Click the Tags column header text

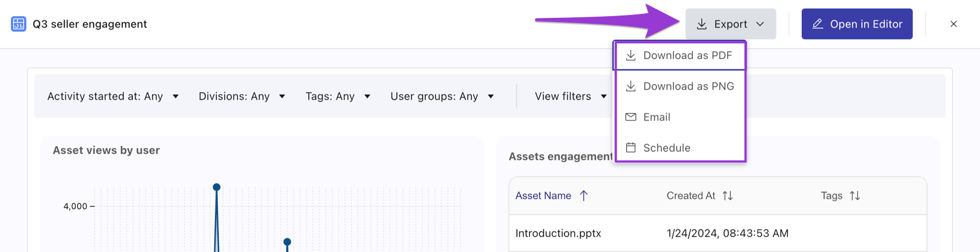point(831,195)
